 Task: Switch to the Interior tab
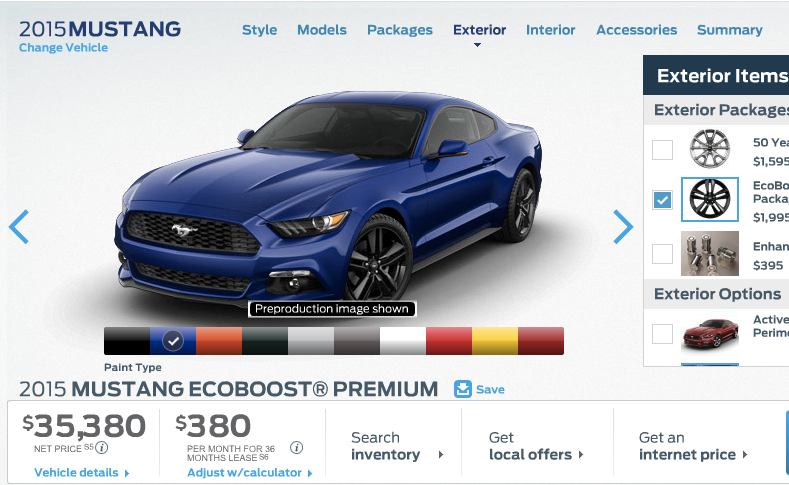point(550,30)
